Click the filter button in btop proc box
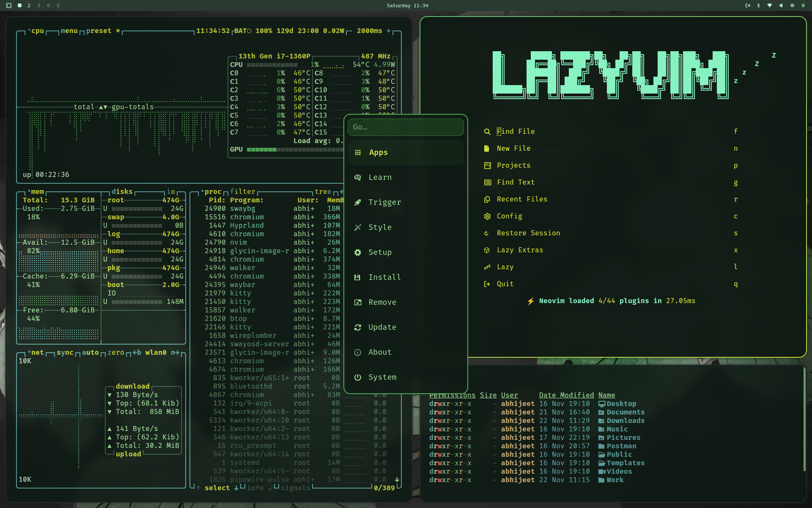This screenshot has width=812, height=508. (243, 192)
